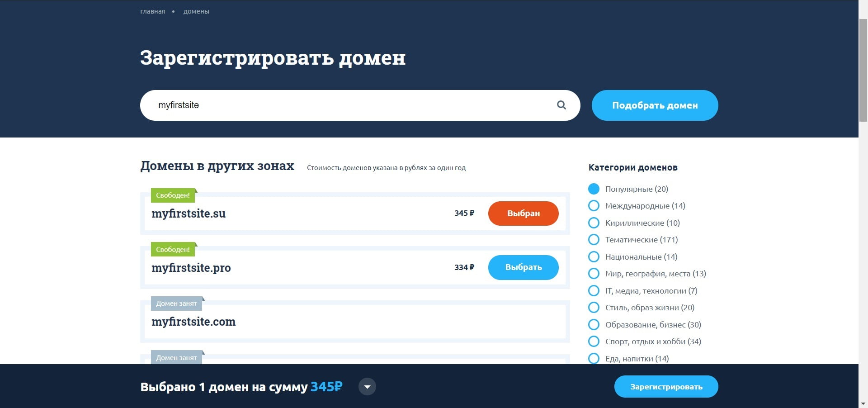Deselect myfirstsite.su via Выбран button

[523, 213]
